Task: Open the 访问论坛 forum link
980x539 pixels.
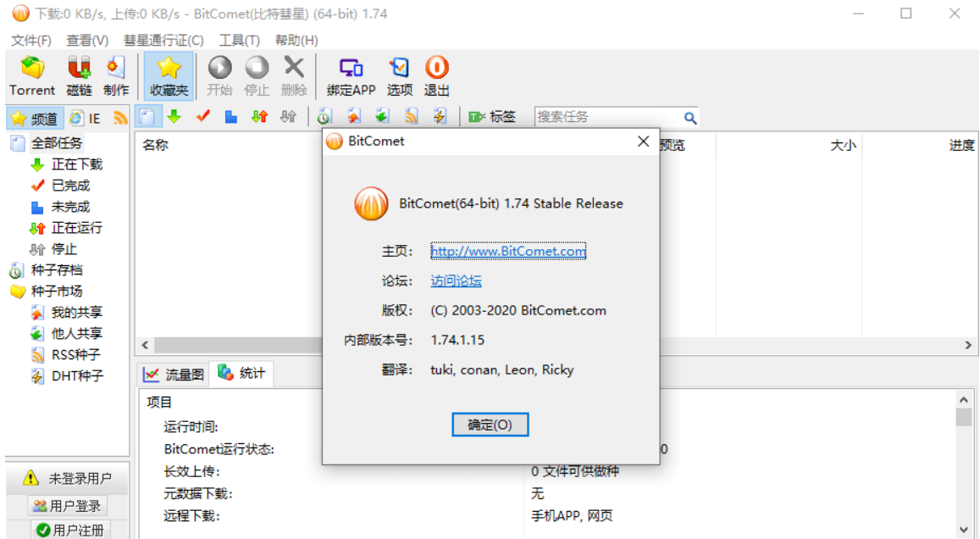Action: point(457,281)
